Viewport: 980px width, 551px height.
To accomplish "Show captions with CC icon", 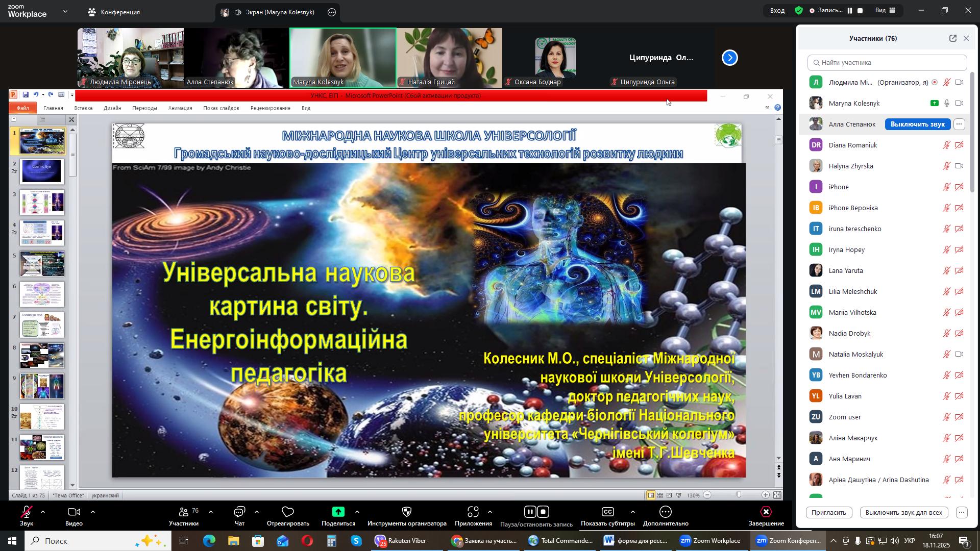I will point(607,513).
